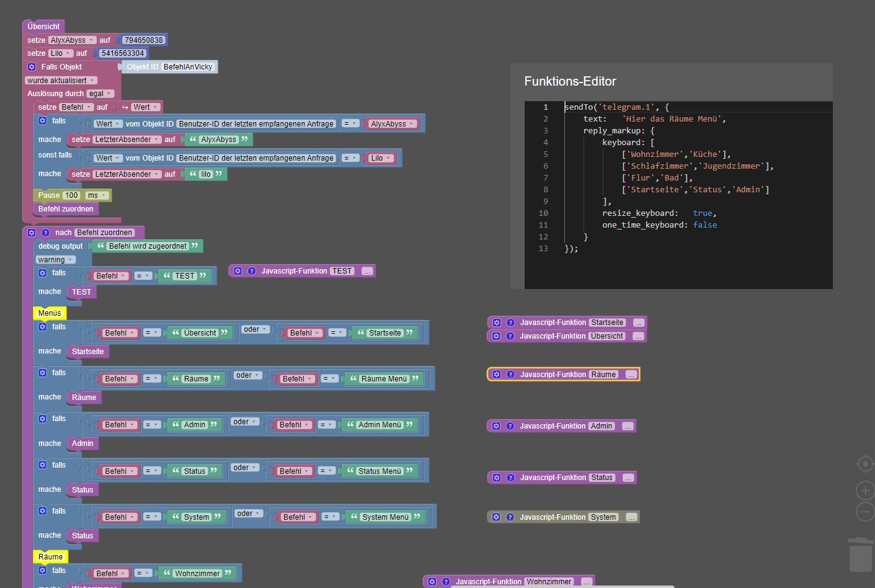Open gear of Javascript-Funktion Status
The width and height of the screenshot is (875, 588).
pyautogui.click(x=497, y=478)
